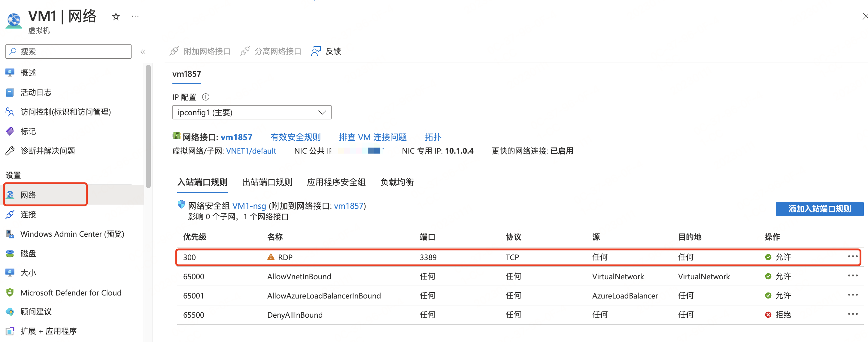Click the Disks icon in sidebar
The height and width of the screenshot is (342, 868).
(x=10, y=253)
